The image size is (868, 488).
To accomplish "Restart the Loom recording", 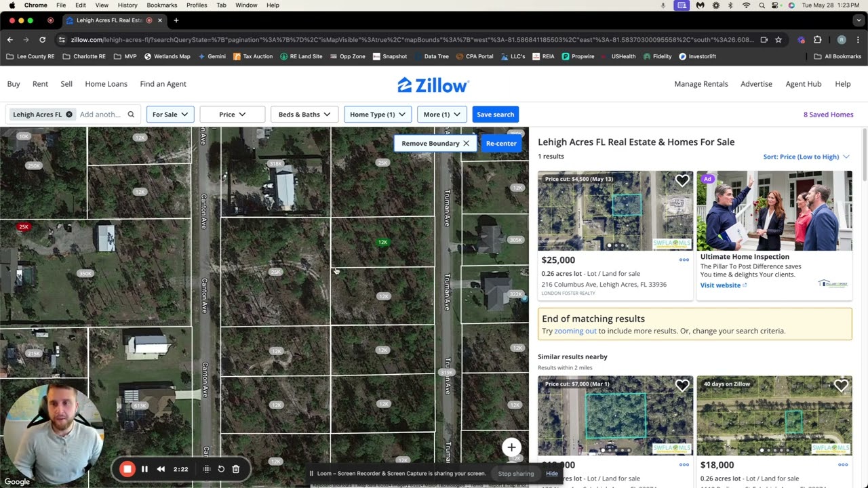I will coord(221,469).
